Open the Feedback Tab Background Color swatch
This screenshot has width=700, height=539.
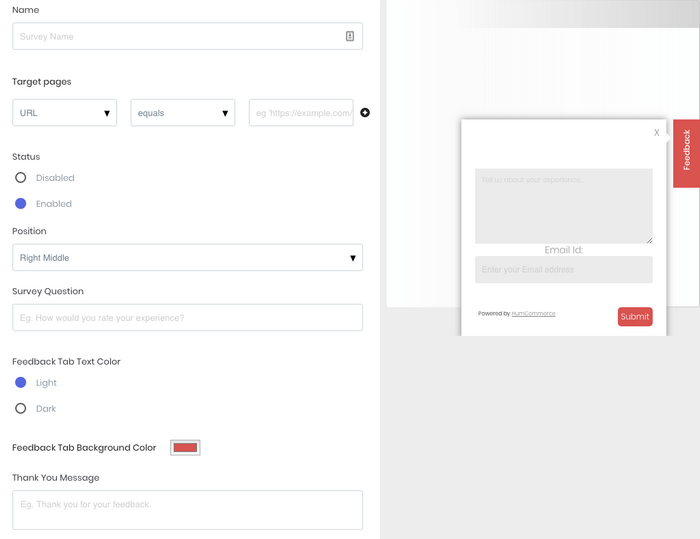click(x=185, y=447)
